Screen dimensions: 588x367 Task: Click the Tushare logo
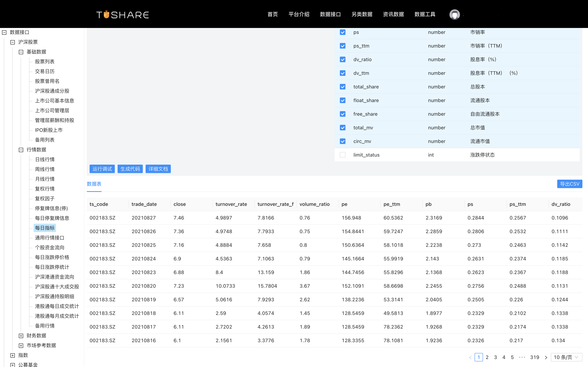[122, 14]
